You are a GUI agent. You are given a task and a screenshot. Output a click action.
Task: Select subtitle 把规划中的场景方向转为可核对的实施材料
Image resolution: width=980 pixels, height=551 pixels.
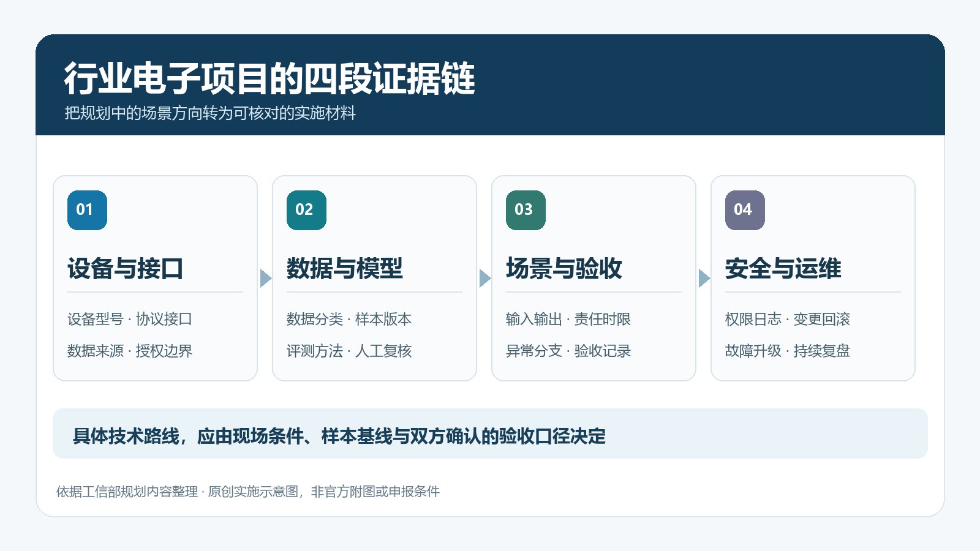pos(210,113)
